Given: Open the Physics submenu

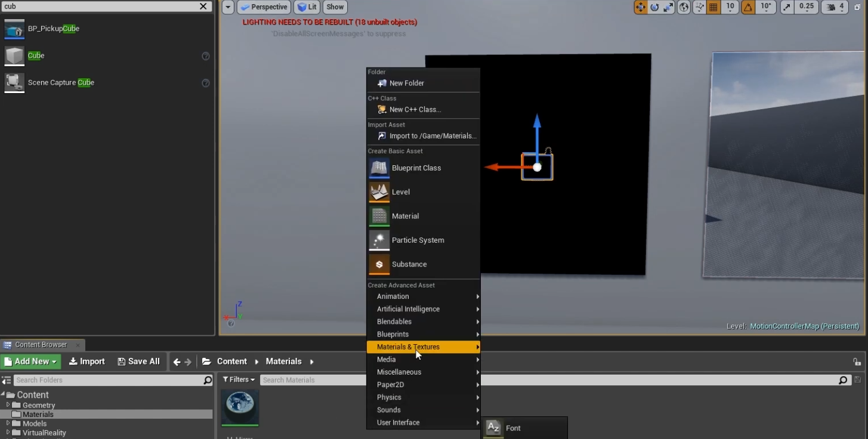Looking at the screenshot, I should pyautogui.click(x=423, y=397).
